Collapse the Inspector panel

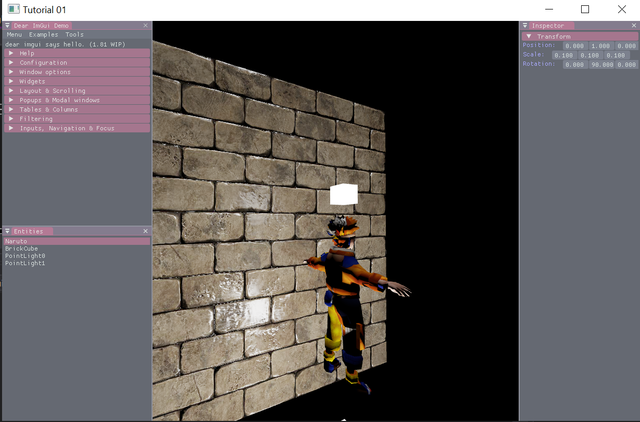(x=525, y=25)
